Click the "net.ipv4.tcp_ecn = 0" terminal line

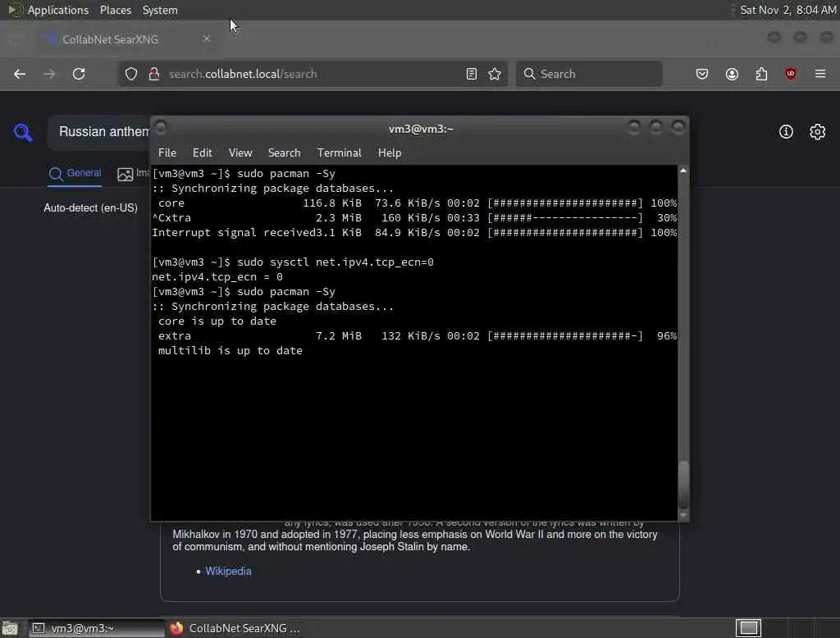[x=217, y=277]
